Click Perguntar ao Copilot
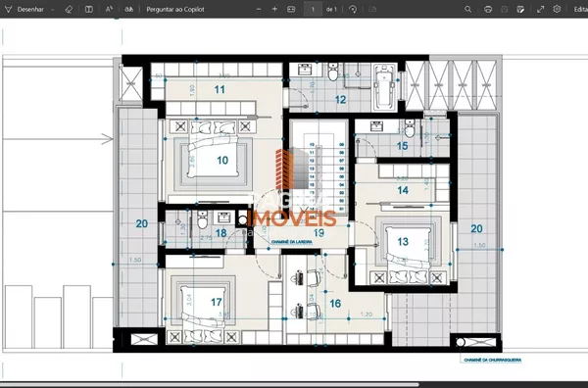This screenshot has height=388, width=588. (x=175, y=10)
